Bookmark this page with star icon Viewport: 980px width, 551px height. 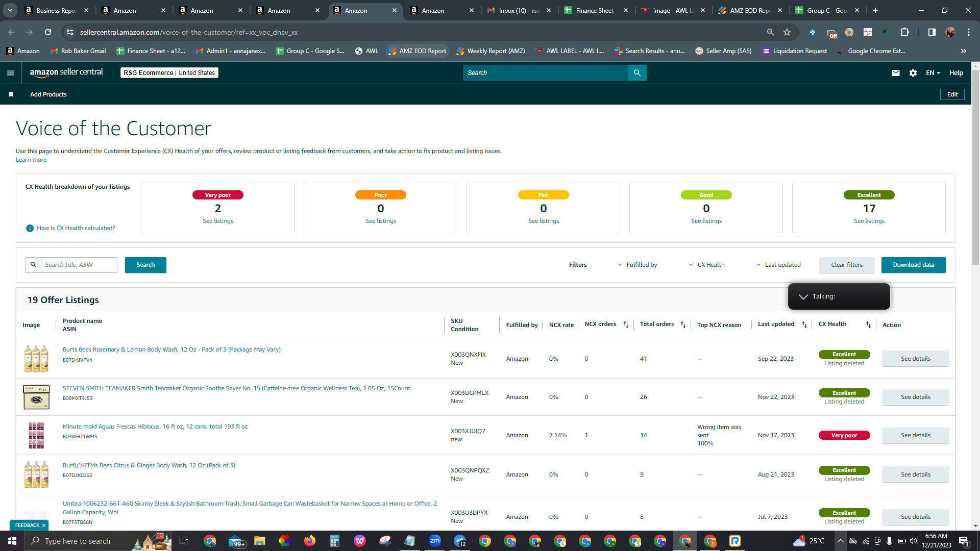(787, 32)
